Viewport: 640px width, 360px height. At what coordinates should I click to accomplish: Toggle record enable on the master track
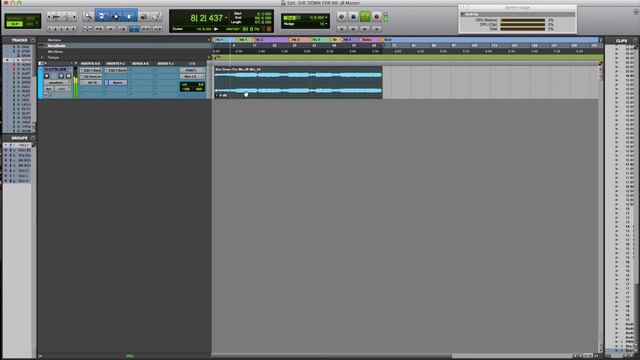pos(47,76)
